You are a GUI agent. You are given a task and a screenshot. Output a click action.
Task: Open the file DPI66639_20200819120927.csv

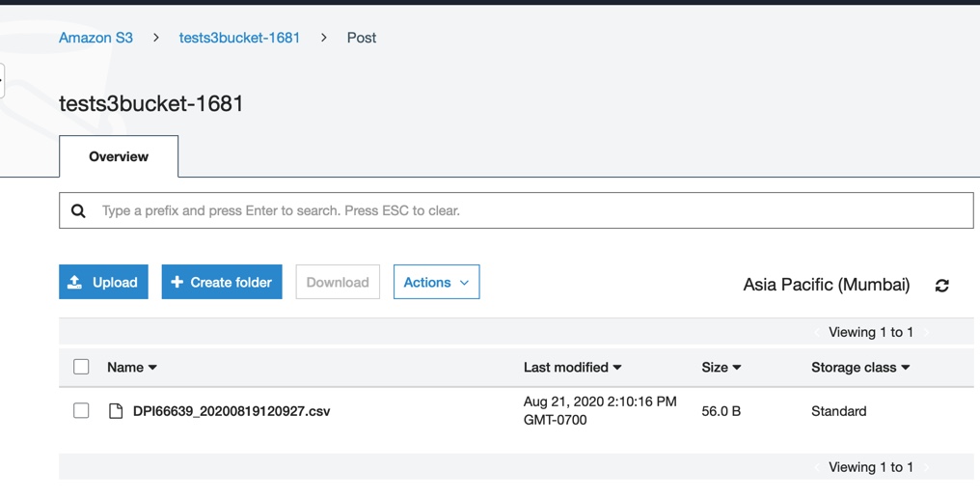(231, 411)
